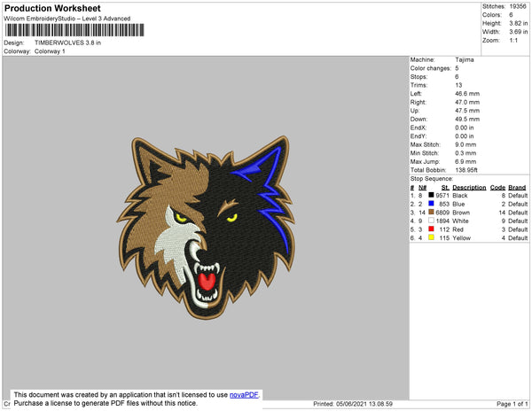
Task: Select the 'Color changes:' label
Action: tap(431, 68)
